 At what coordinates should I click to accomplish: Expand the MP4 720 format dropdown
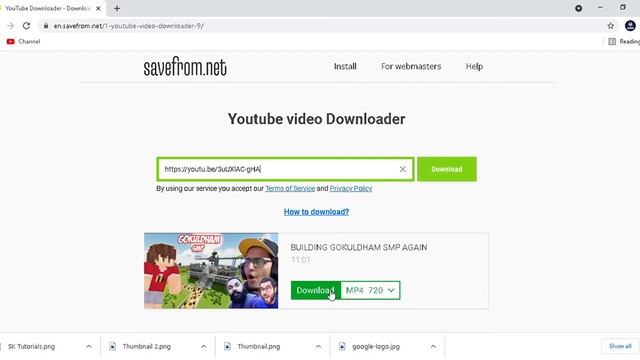(370, 290)
